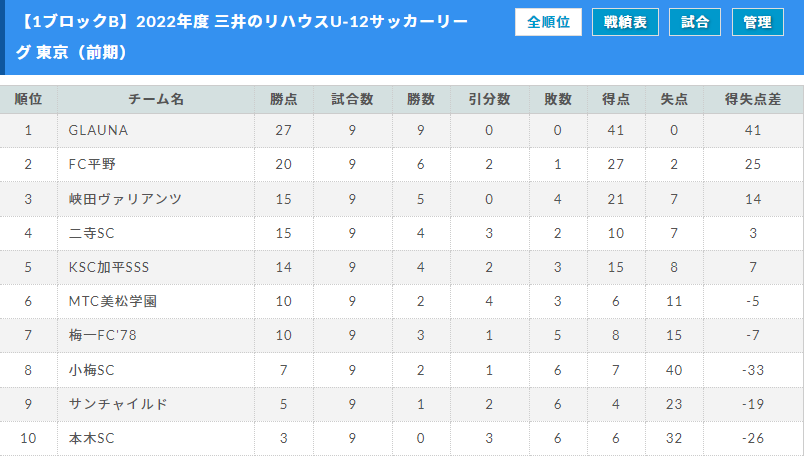Viewport: 804px width, 457px height.
Task: Click the 順位 column header
Action: [28, 100]
